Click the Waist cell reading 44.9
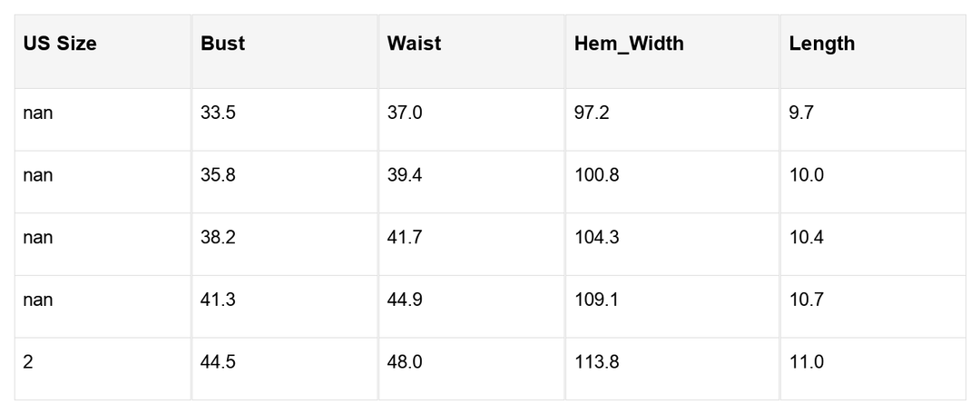 405,300
